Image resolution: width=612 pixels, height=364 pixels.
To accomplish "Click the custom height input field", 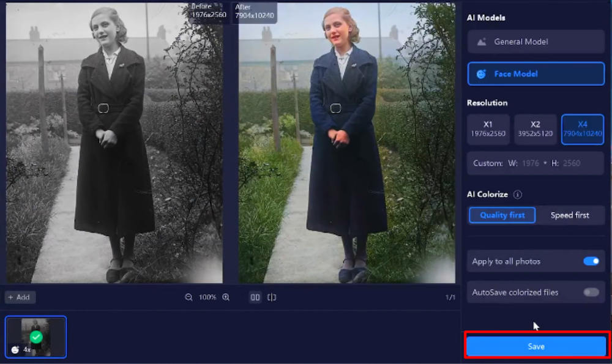I will [x=570, y=163].
